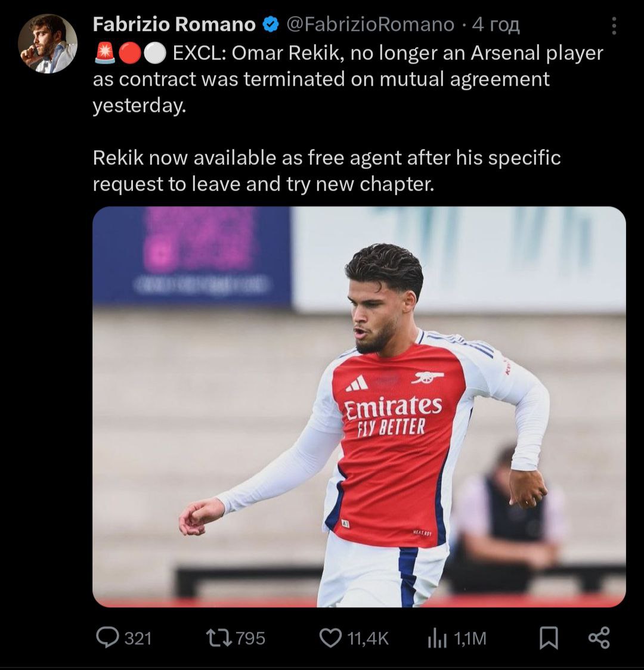Click the red siren emoji

click(104, 54)
